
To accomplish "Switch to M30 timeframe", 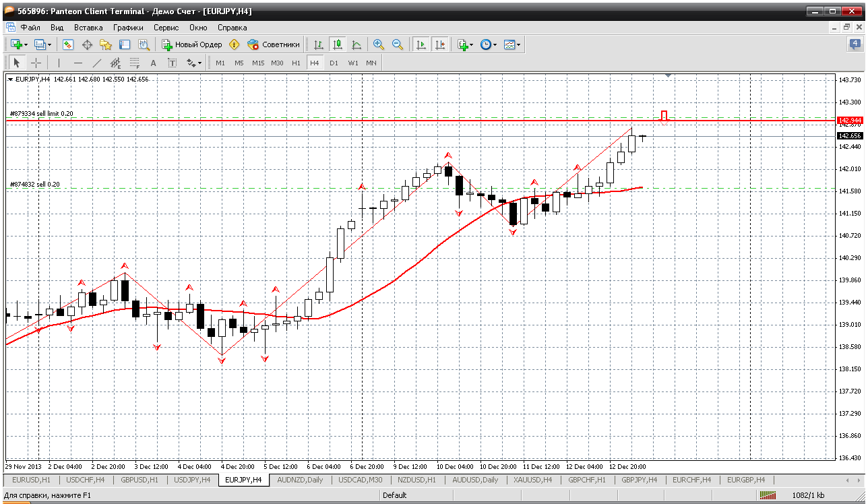I will [x=277, y=63].
